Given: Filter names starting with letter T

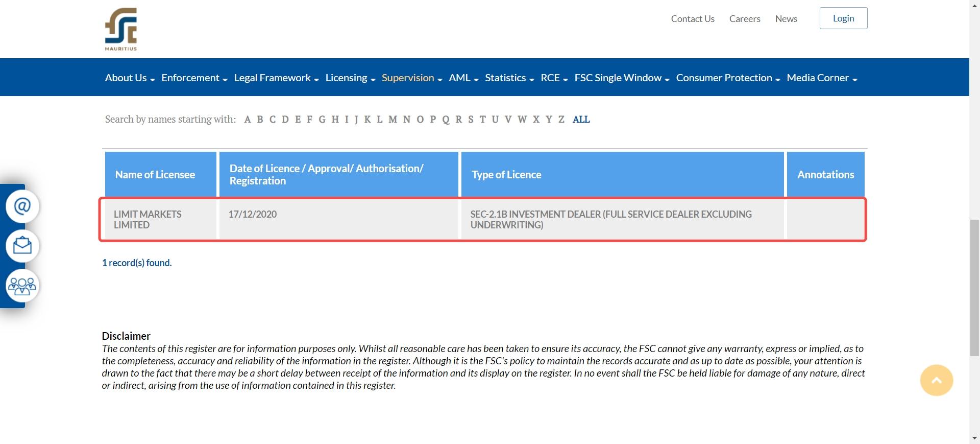Looking at the screenshot, I should (x=482, y=120).
